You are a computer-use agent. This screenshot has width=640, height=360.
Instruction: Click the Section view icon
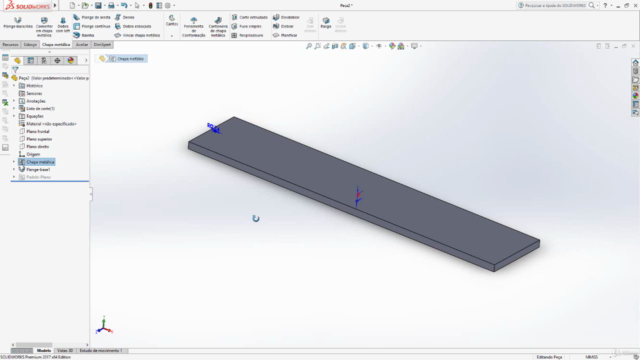335,46
